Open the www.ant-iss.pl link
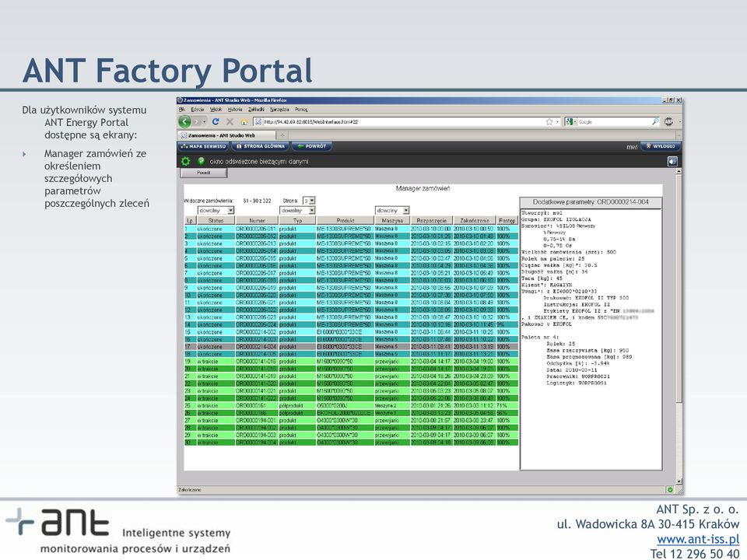 [698, 539]
